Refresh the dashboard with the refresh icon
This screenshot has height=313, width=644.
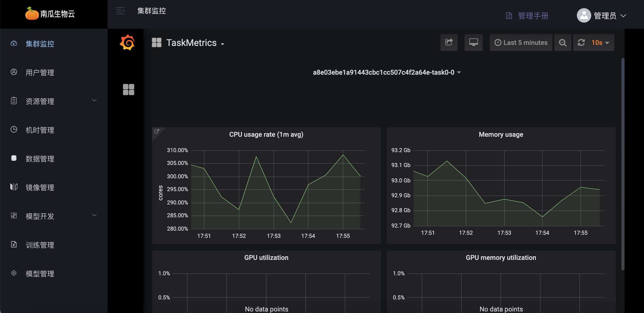(x=581, y=43)
